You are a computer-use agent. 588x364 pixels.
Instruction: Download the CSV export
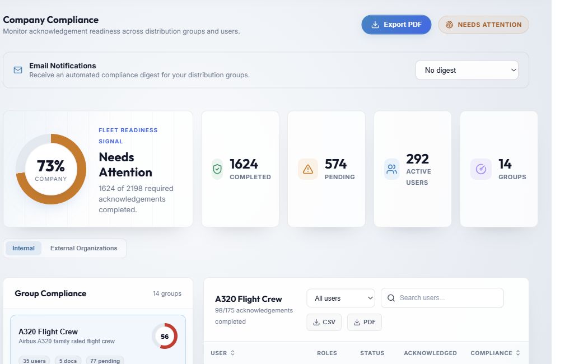point(324,323)
